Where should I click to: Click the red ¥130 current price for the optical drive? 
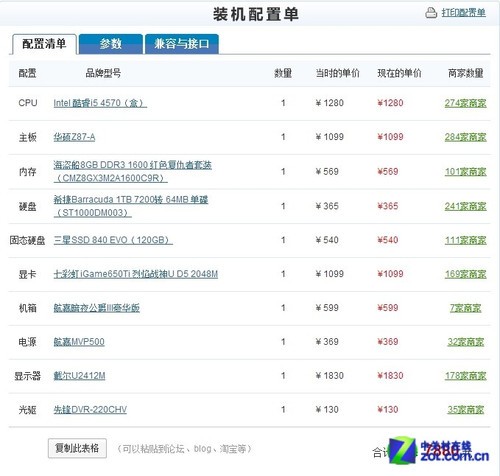tap(387, 410)
